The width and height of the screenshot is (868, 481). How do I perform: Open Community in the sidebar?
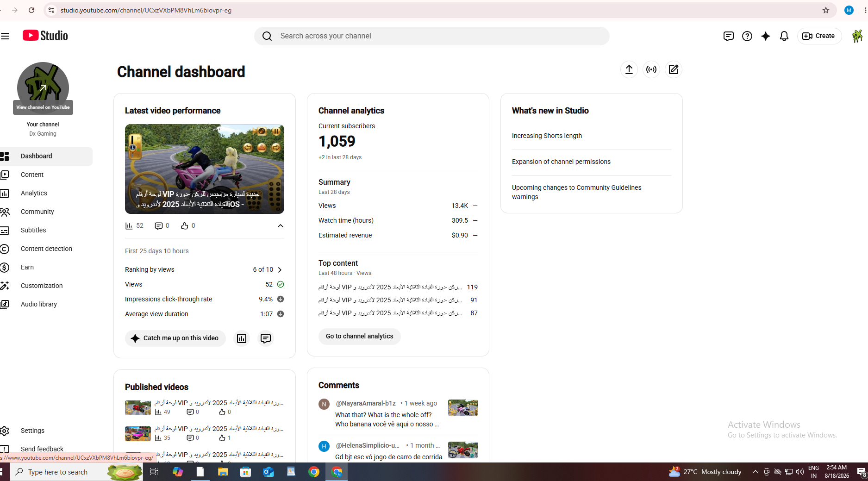click(x=46, y=212)
